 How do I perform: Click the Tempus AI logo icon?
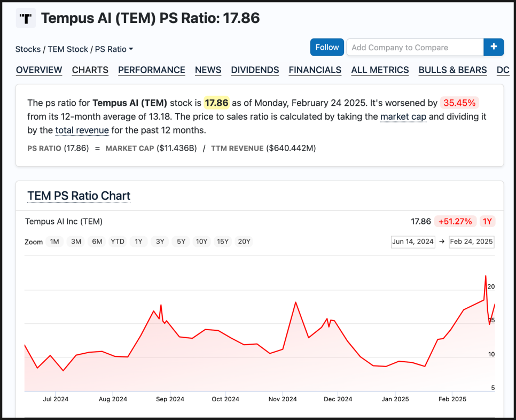click(x=26, y=18)
